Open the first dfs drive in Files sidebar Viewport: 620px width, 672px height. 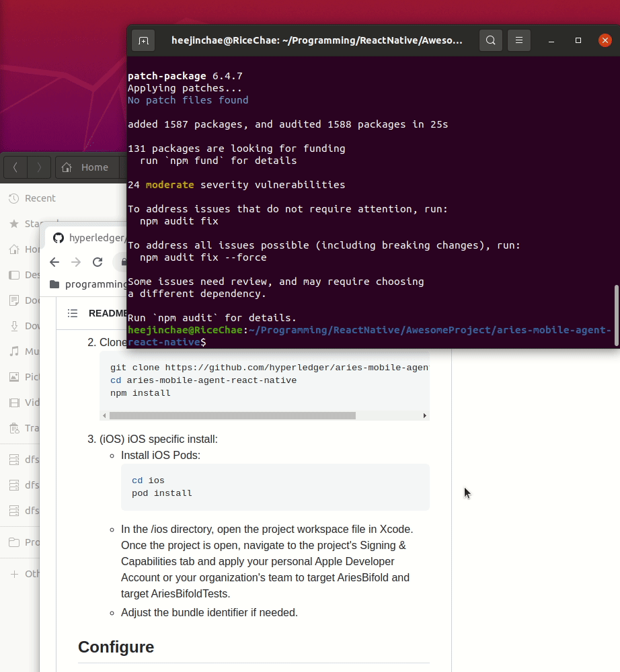tap(24, 460)
